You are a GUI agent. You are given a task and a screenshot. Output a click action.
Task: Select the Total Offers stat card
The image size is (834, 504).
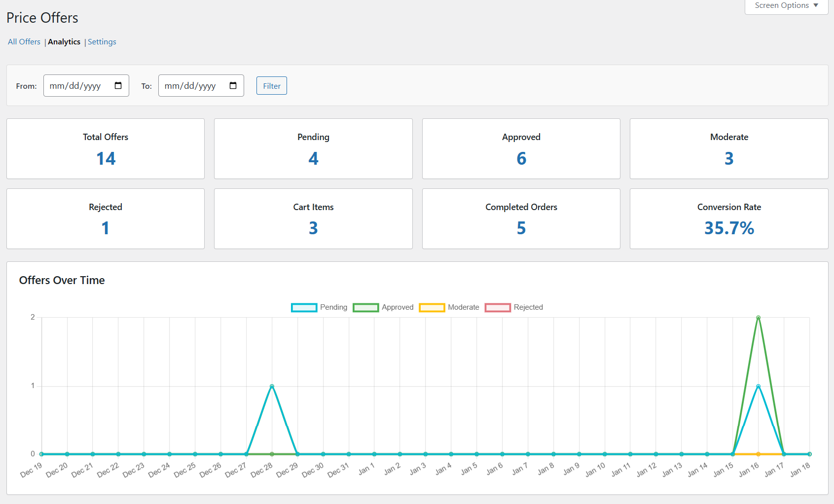pyautogui.click(x=106, y=149)
